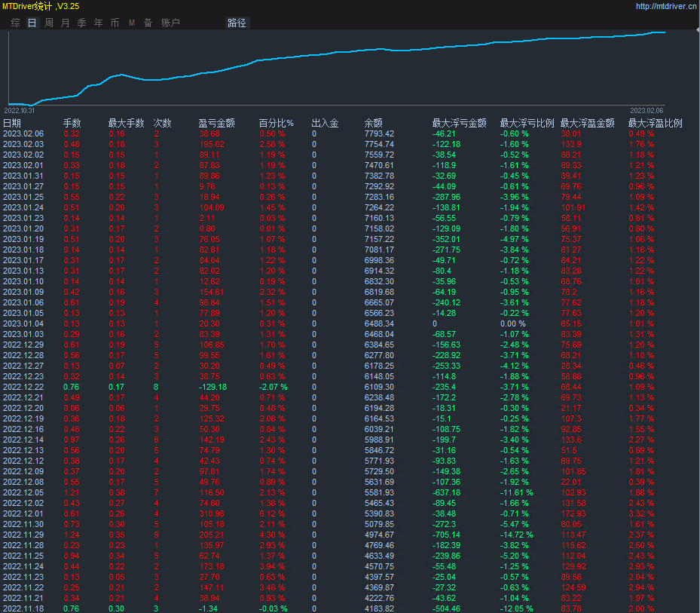
Task: Open the 币 currency tab
Action: click(115, 23)
